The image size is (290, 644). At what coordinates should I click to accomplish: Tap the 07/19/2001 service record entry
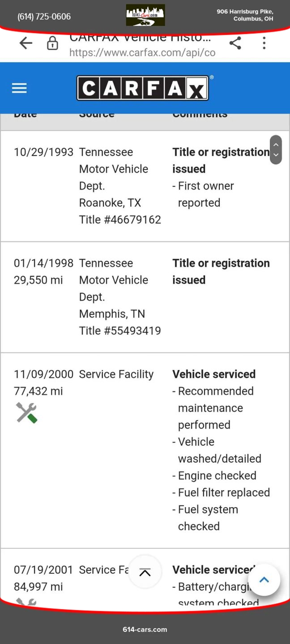[43, 570]
